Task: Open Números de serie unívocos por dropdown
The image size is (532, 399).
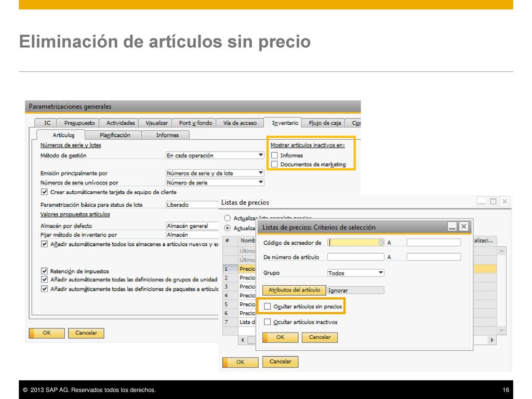Action: coord(215,182)
